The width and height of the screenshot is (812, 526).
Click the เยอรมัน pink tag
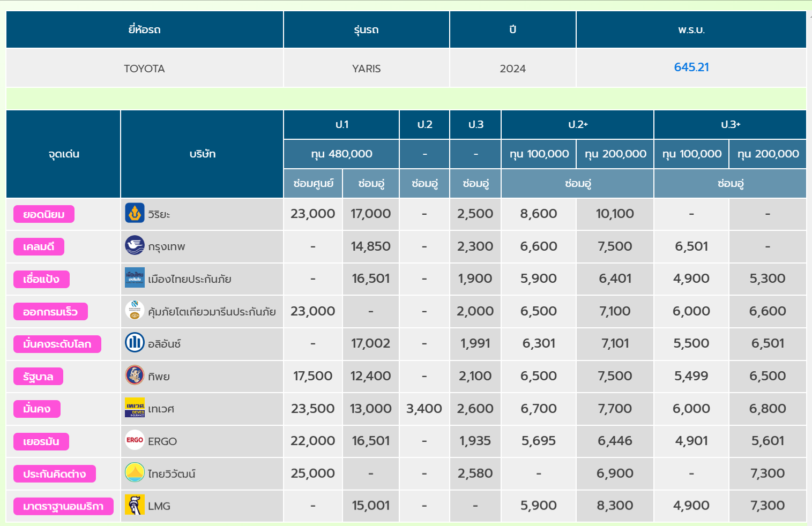[41, 441]
